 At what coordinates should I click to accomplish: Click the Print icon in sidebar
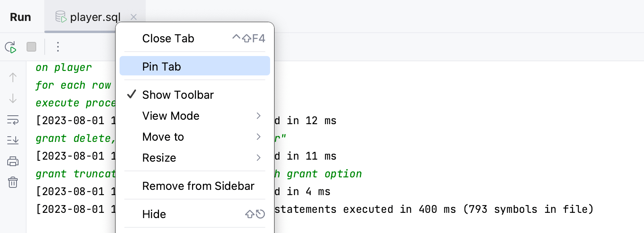click(x=13, y=162)
